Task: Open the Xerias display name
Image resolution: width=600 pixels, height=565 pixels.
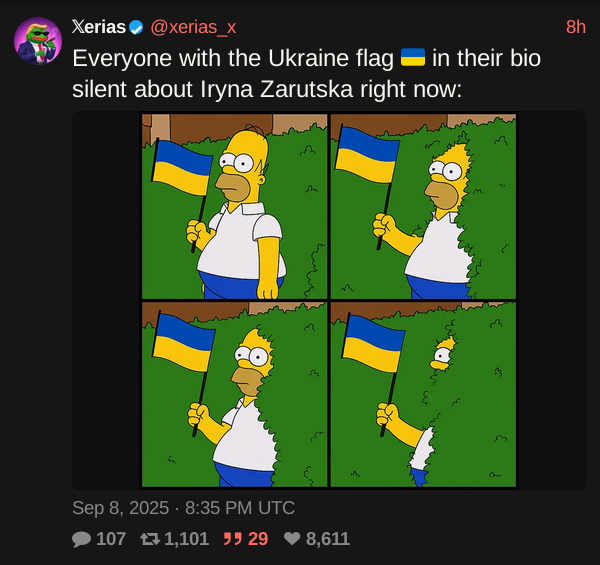Action: click(99, 27)
